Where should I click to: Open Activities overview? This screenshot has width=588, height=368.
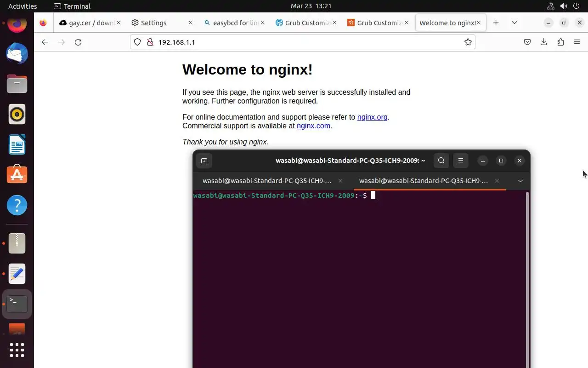click(x=23, y=6)
